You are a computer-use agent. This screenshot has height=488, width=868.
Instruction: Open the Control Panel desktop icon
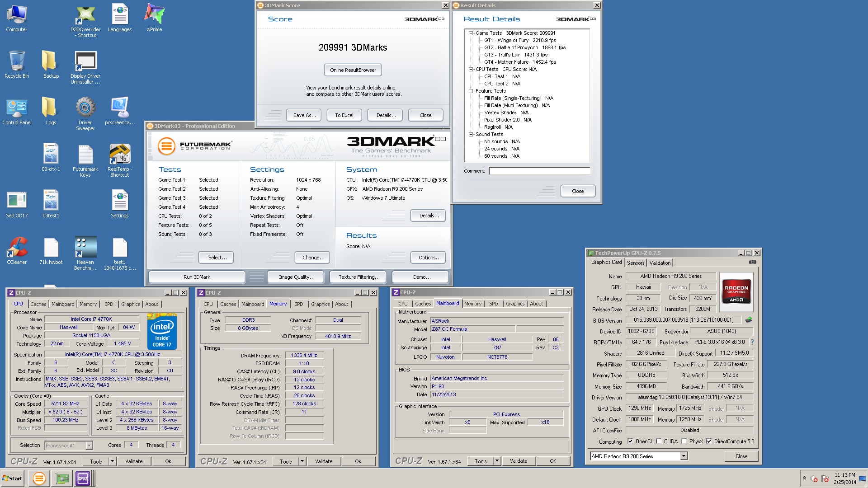[17, 111]
